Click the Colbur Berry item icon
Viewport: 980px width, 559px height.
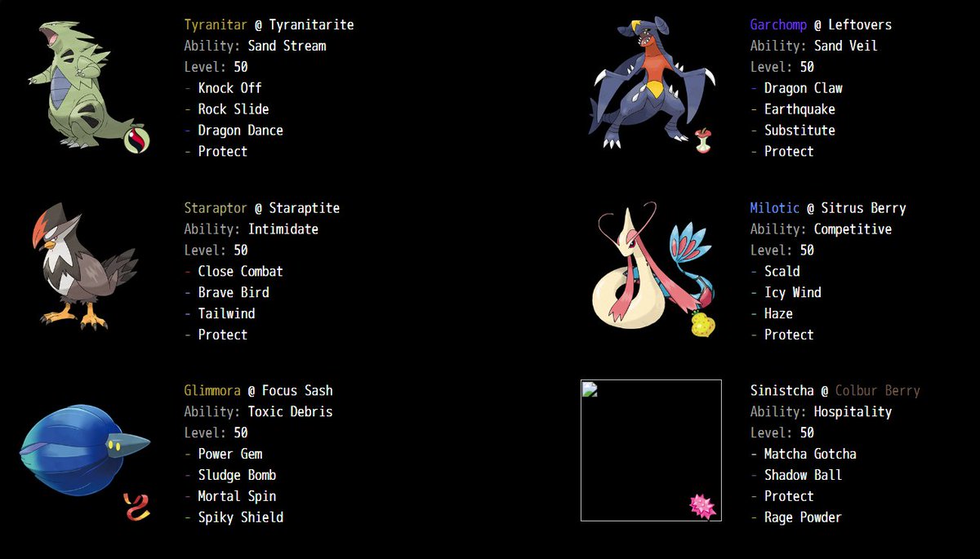(x=703, y=506)
